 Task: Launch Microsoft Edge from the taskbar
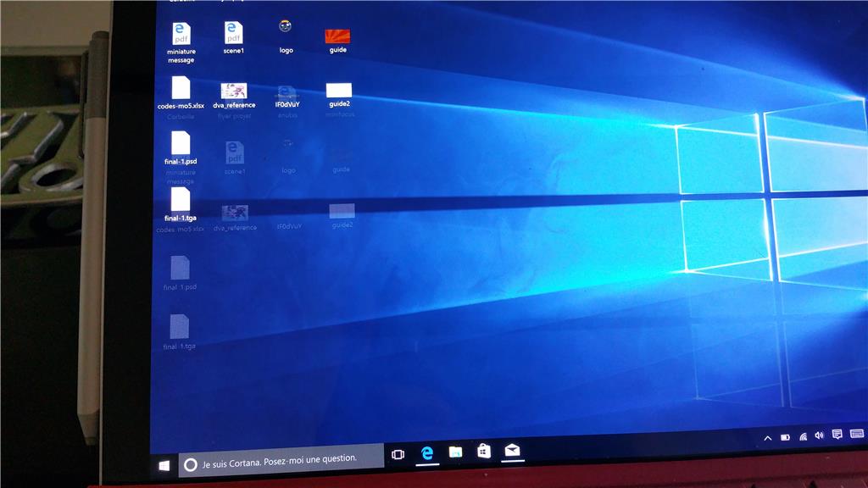pos(427,453)
